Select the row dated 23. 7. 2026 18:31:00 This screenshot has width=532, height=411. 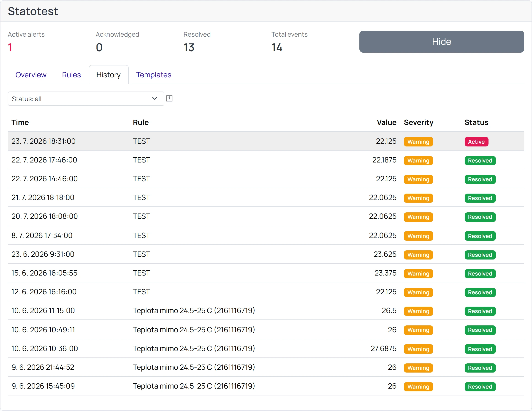(266, 141)
